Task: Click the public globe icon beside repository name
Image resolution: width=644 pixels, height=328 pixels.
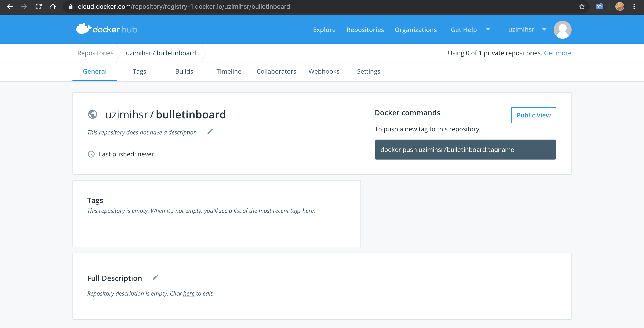Action: click(93, 114)
